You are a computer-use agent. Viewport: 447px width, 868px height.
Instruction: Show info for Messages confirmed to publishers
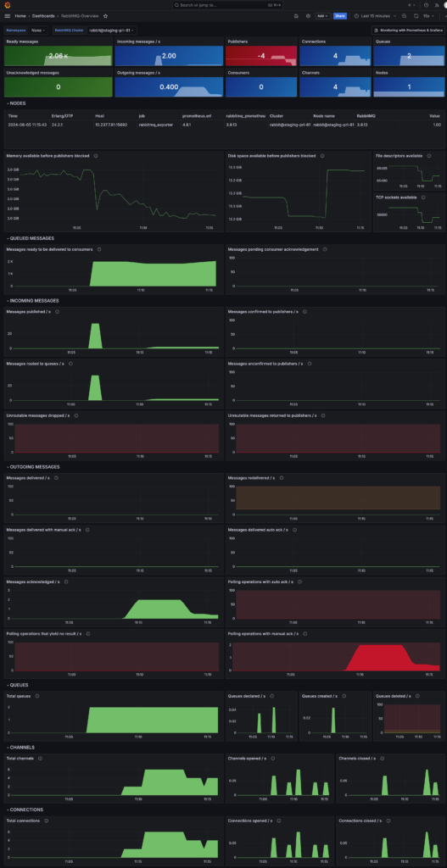pyautogui.click(x=305, y=312)
